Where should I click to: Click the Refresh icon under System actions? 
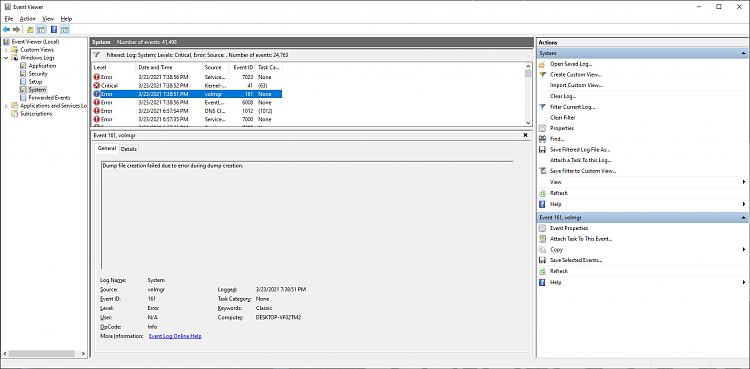coord(542,193)
